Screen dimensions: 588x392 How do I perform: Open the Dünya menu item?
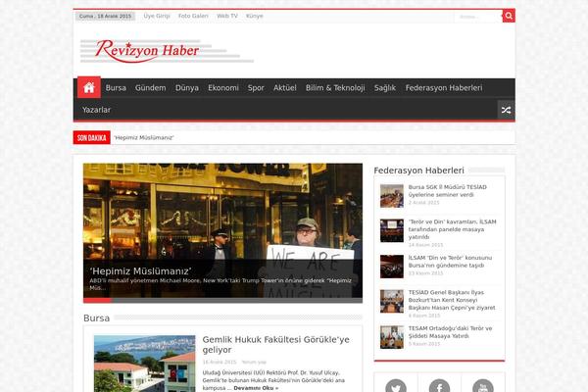click(x=187, y=88)
